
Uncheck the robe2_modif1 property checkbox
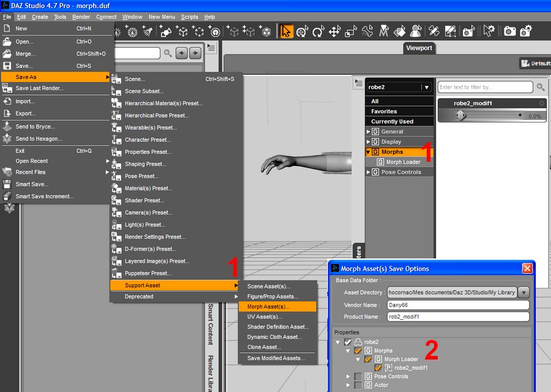(x=378, y=368)
